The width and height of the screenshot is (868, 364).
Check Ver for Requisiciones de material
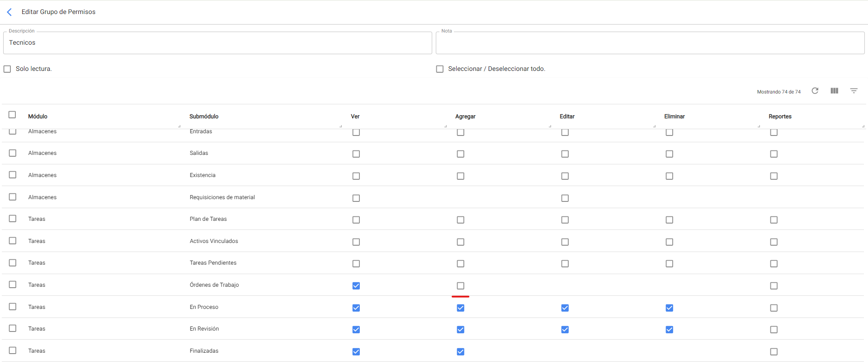356,198
